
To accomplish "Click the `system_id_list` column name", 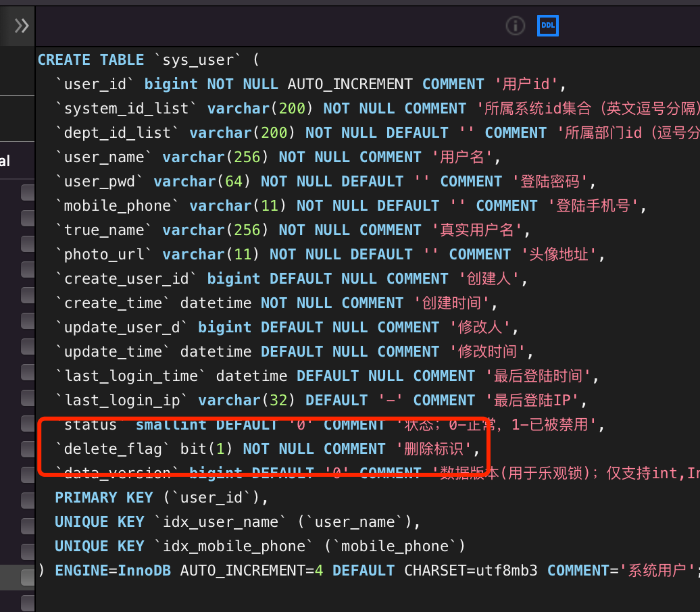I will coord(126,109).
